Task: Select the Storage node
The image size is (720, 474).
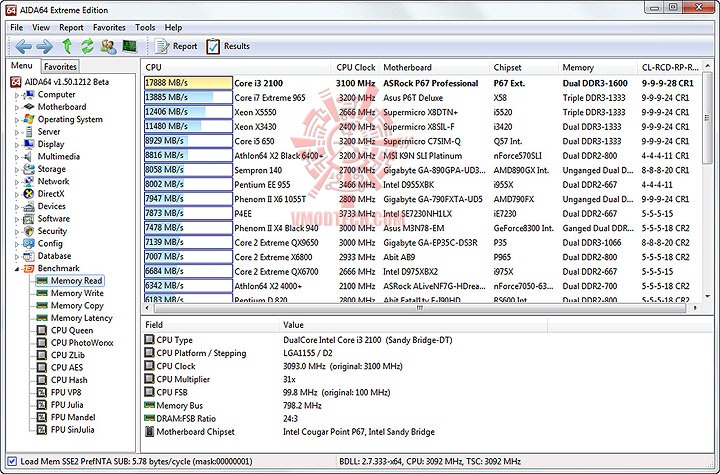Action: 51,169
